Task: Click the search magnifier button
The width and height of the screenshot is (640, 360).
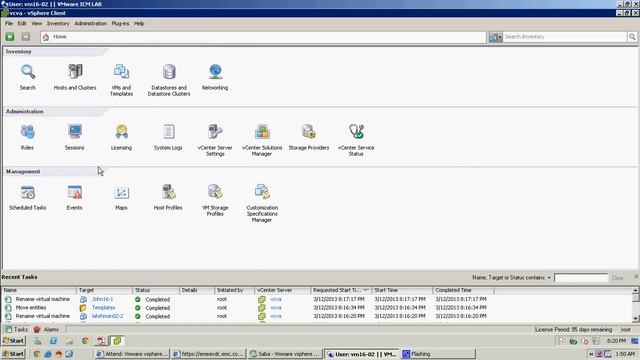Action: [632, 37]
